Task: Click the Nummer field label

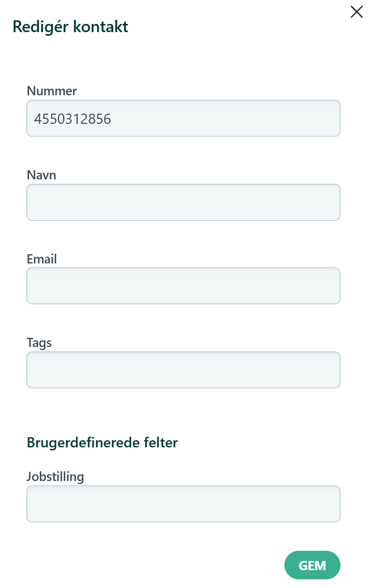Action: click(x=51, y=91)
